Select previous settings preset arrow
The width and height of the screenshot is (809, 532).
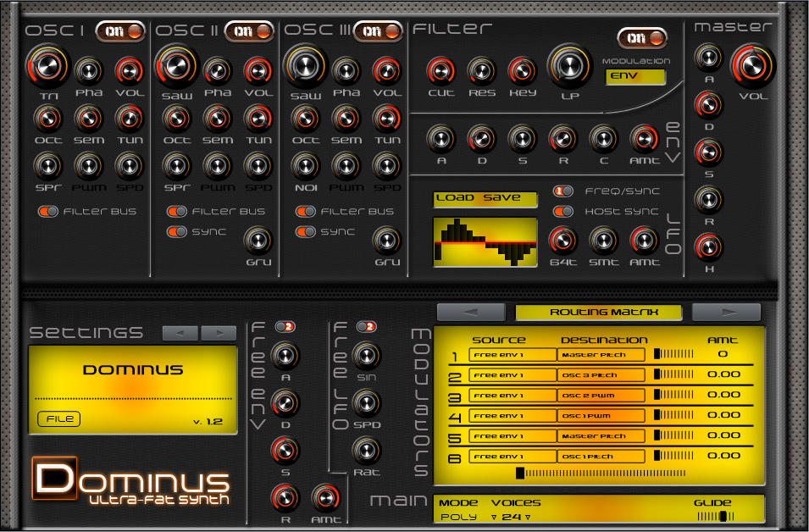[180, 333]
